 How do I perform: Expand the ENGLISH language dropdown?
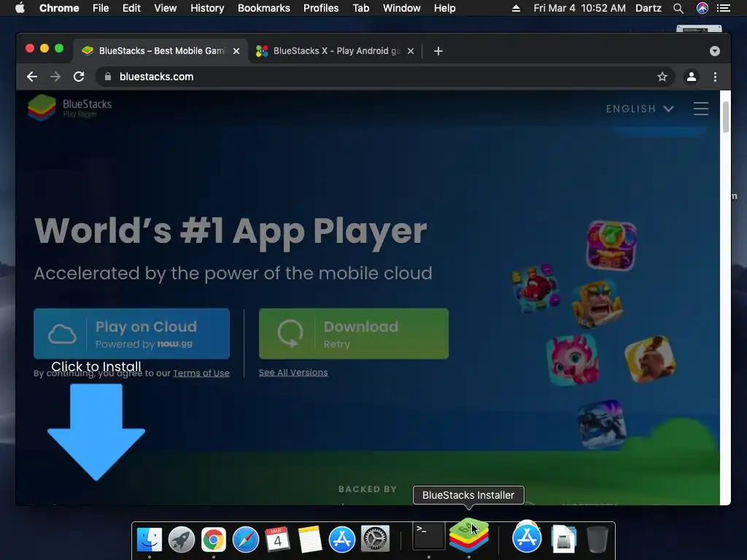point(640,109)
